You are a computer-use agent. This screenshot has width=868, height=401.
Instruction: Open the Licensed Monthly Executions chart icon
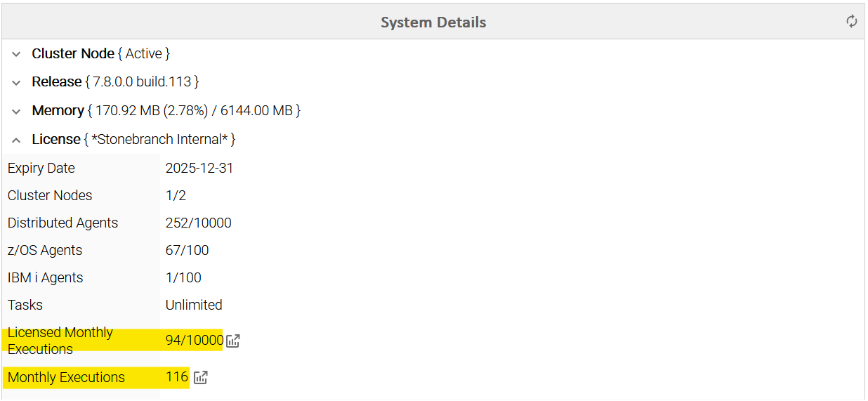(x=233, y=341)
